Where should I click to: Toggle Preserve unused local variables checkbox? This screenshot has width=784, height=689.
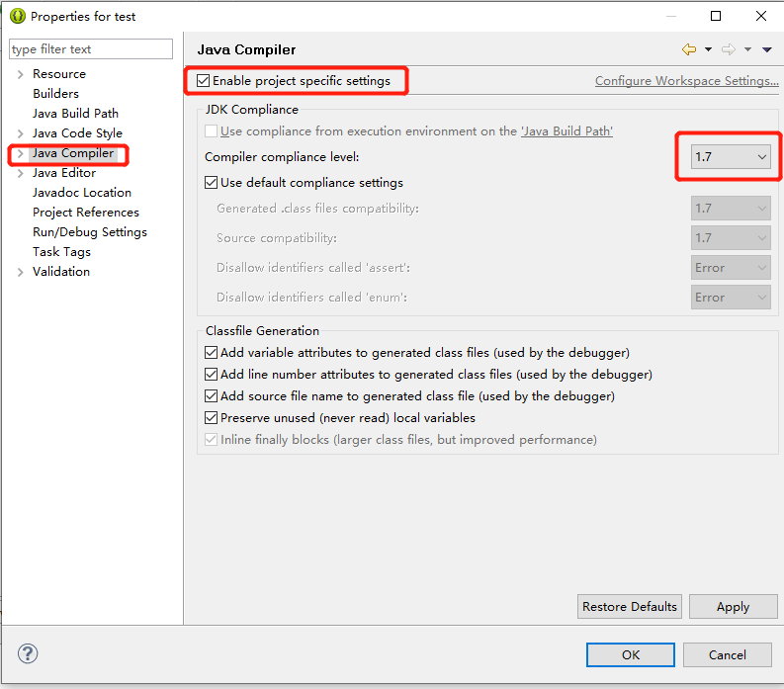[211, 417]
